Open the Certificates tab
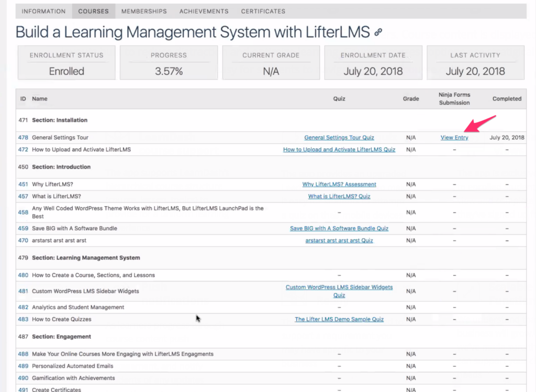Image resolution: width=536 pixels, height=392 pixels. [263, 12]
